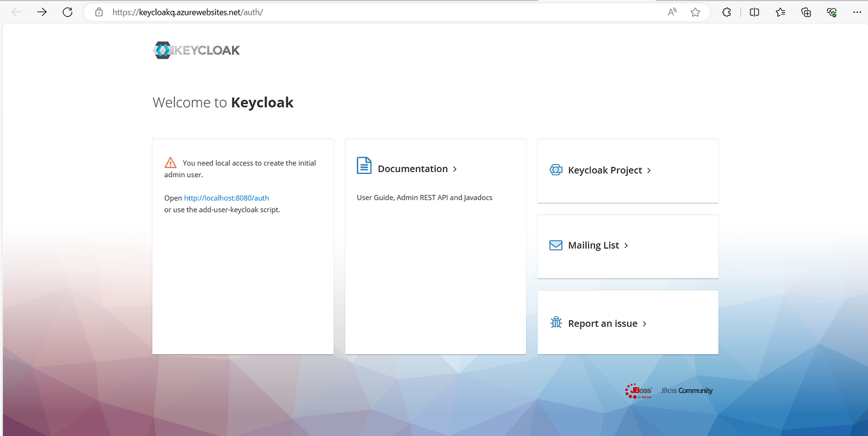Click the chevron next to Keycloak Project
The height and width of the screenshot is (436, 868).
pyautogui.click(x=649, y=171)
